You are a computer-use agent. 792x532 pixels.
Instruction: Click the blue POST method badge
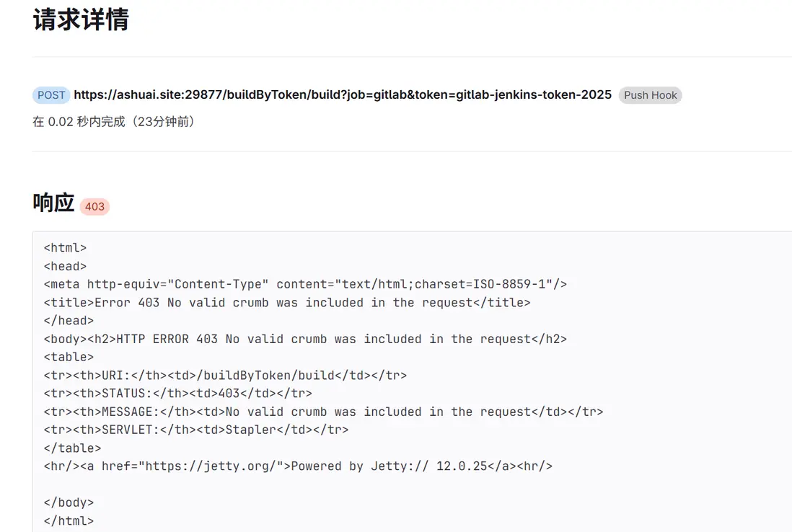(51, 95)
